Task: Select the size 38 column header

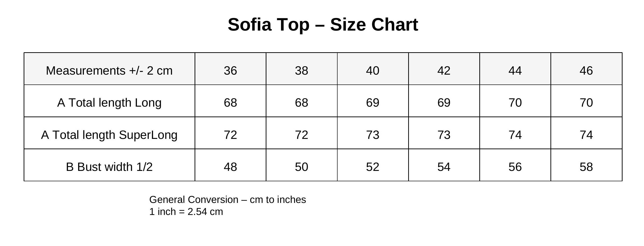Action: tap(301, 70)
